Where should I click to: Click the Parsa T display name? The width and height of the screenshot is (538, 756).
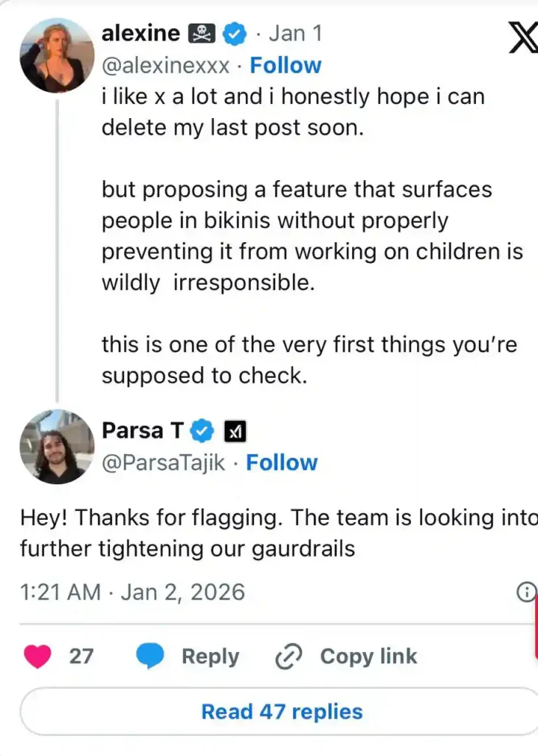142,430
